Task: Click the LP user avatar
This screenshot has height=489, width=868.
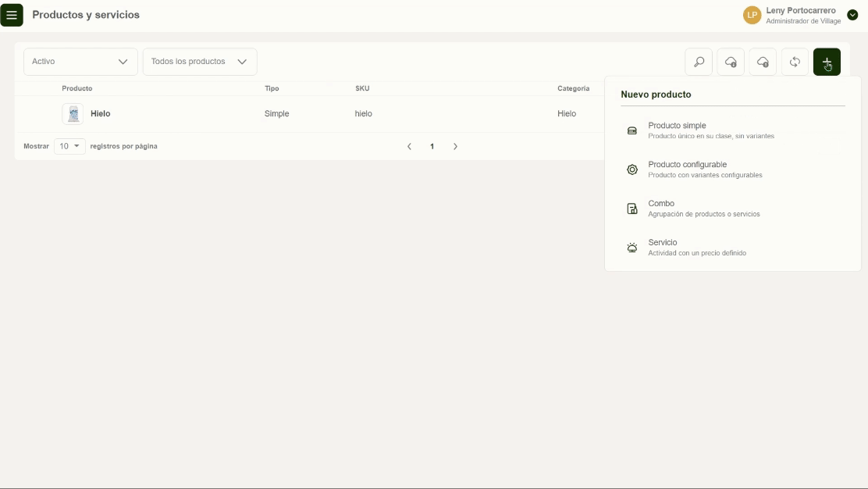Action: [752, 15]
